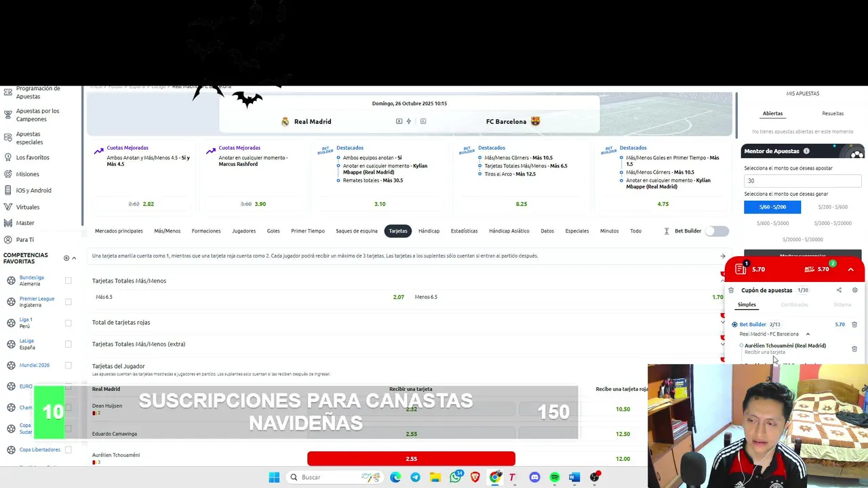Select Eduardo Camavinga card odds 2.55

coord(411,434)
